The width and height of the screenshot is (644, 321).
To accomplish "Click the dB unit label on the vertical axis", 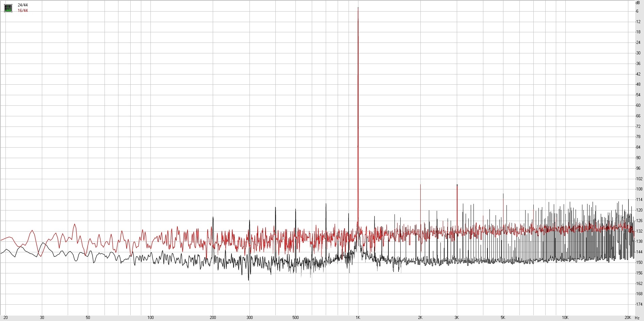I will click(638, 3).
